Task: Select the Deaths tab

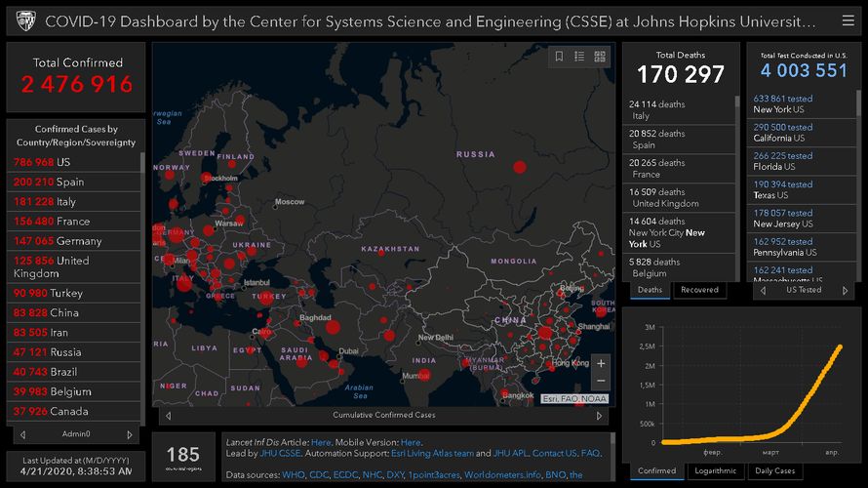Action: point(650,290)
